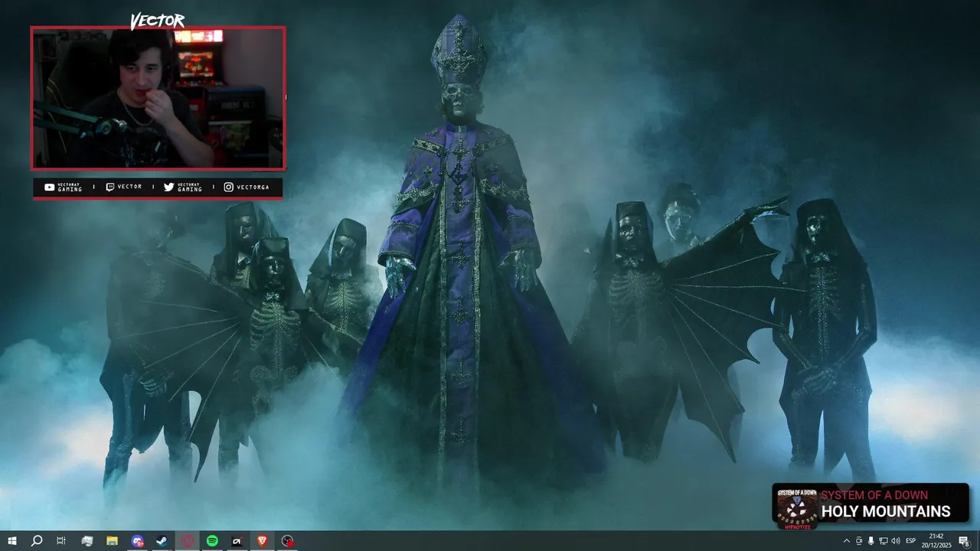
Task: Switch to the Steam taskbar app
Action: pyautogui.click(x=162, y=541)
